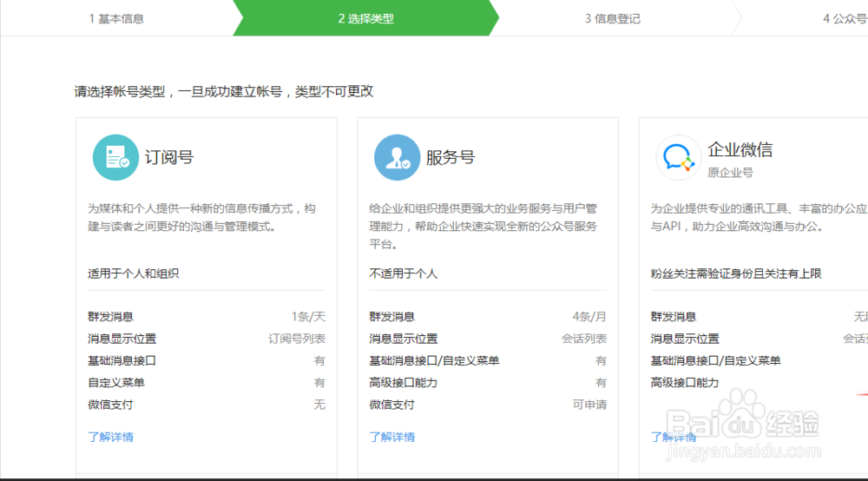Click the 原企业号 subtitle
Viewport: 868px width, 481px height.
(730, 173)
